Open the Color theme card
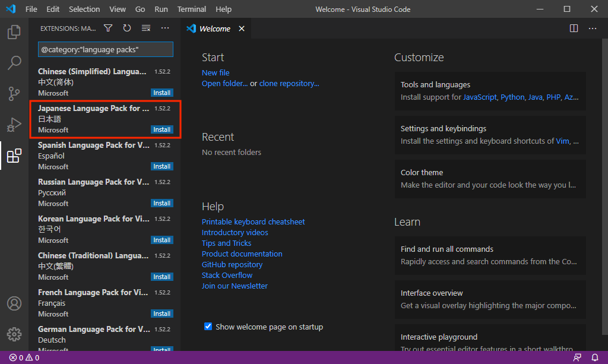Screen dimensions: 608x364 (x=490, y=179)
